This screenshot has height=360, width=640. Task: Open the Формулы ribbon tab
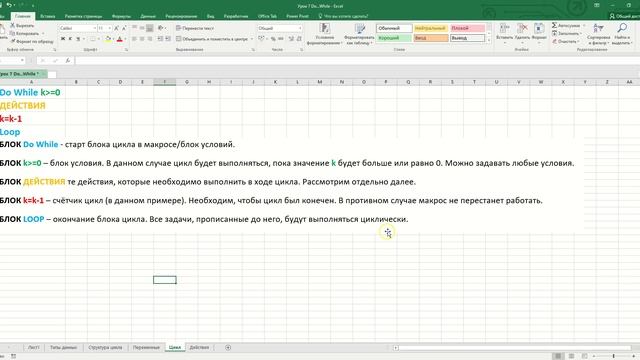(x=121, y=16)
